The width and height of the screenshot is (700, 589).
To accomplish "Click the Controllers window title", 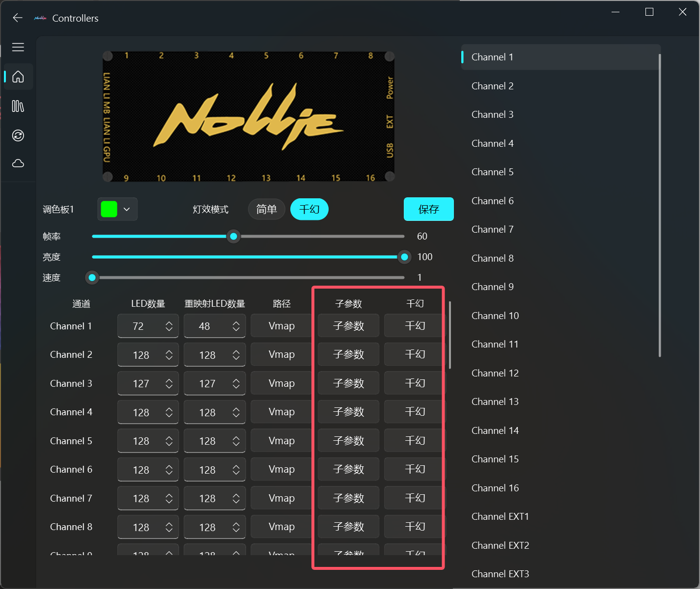I will tap(75, 18).
